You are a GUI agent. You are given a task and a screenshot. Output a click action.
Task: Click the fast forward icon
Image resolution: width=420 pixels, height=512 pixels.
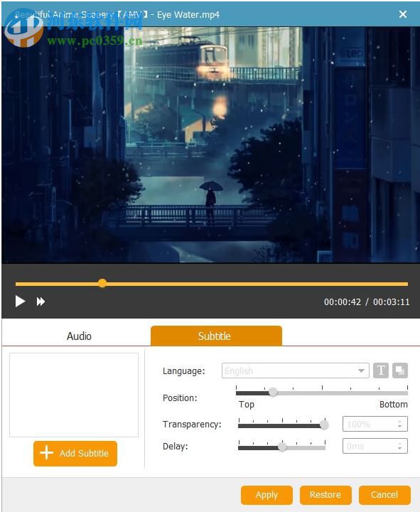(x=41, y=302)
